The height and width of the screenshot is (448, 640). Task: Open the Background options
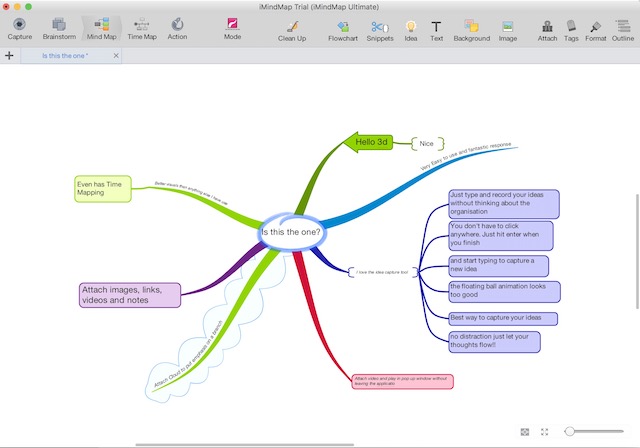[x=471, y=26]
